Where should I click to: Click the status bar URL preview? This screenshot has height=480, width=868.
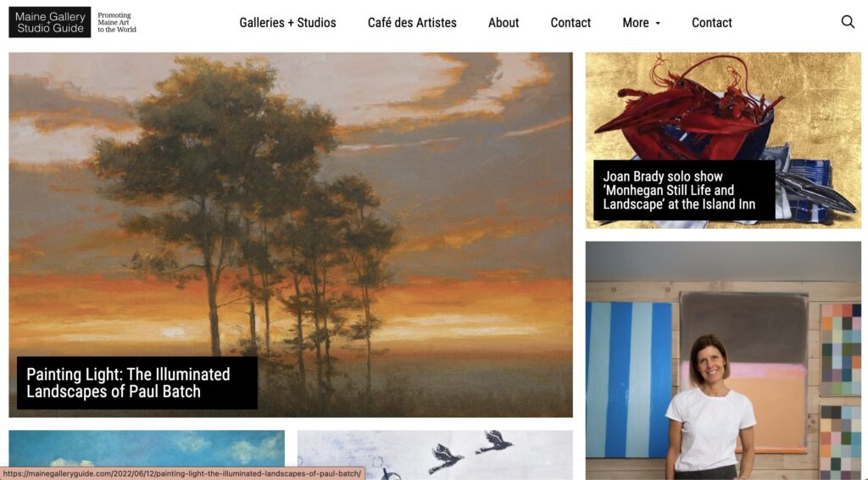tap(182, 473)
